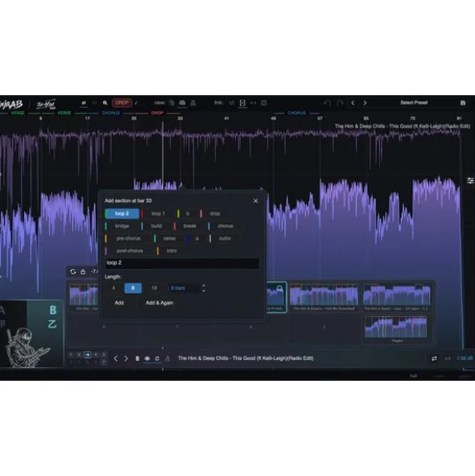The height and width of the screenshot is (476, 475).
Task: Open the Select Preset dropdown
Action: tap(414, 102)
